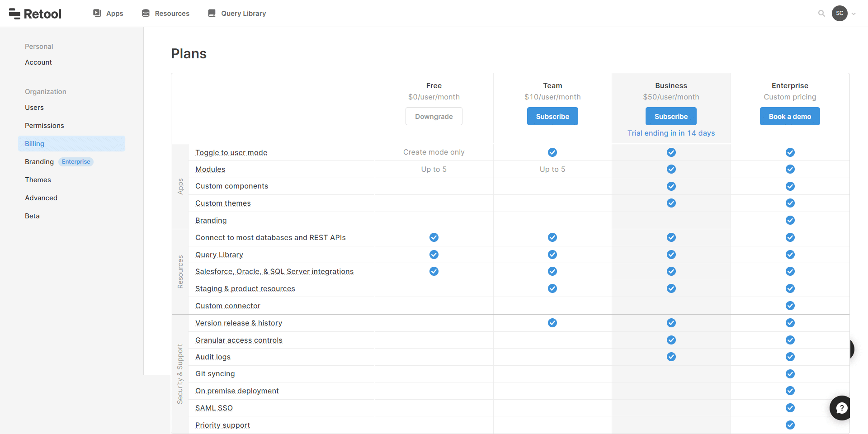
Task: Click Enterprise checkmark for Branding row
Action: (x=790, y=220)
